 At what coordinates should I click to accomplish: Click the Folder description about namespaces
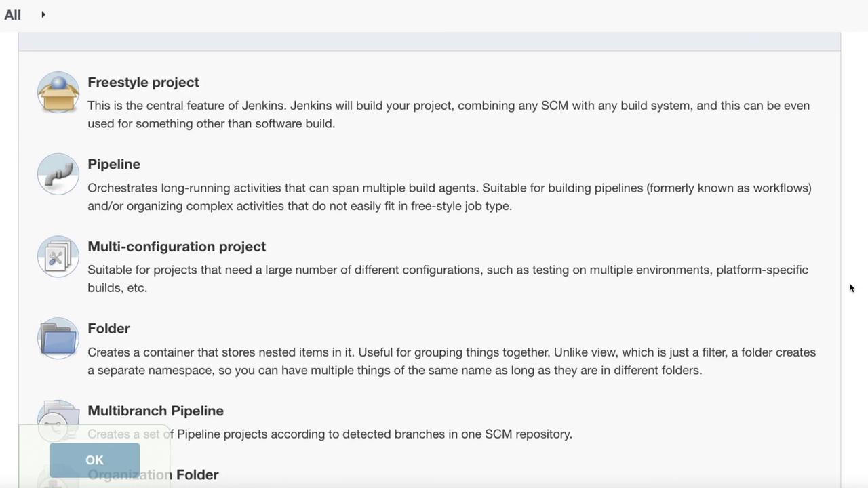tap(448, 361)
